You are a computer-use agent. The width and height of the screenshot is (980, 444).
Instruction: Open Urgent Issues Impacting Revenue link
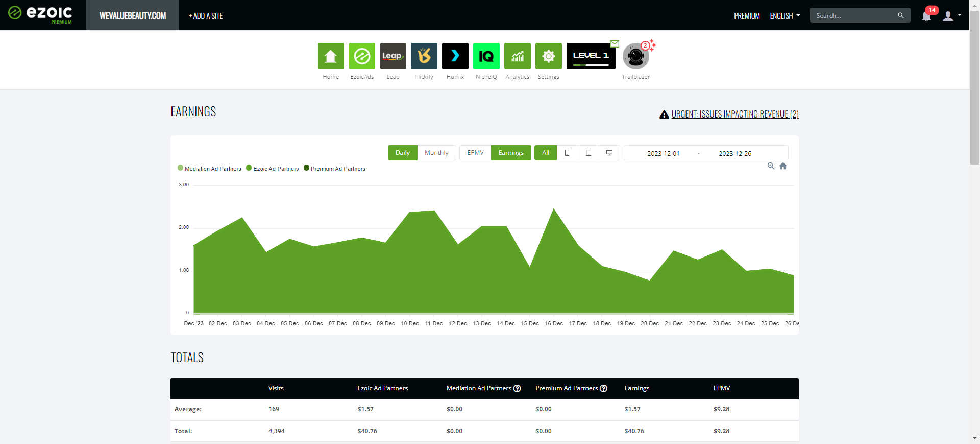point(735,114)
